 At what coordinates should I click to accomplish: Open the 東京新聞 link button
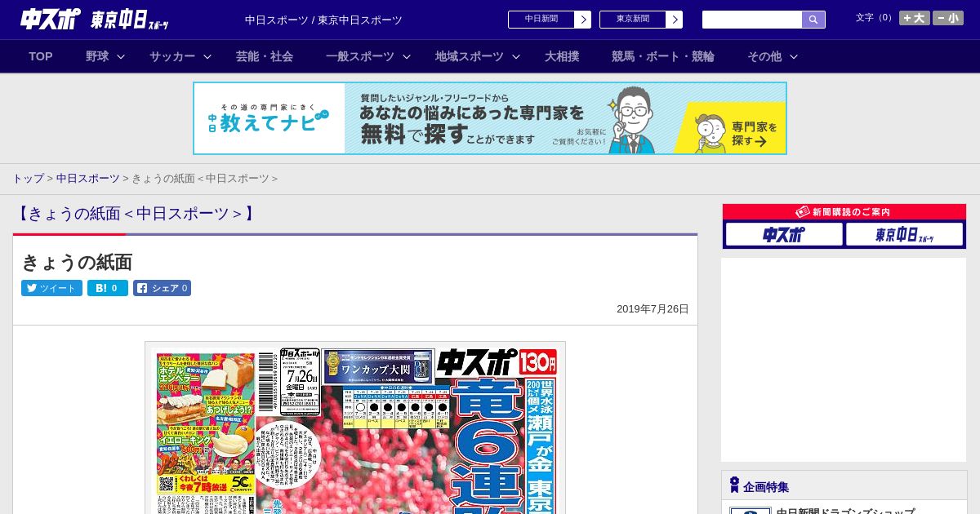(633, 20)
